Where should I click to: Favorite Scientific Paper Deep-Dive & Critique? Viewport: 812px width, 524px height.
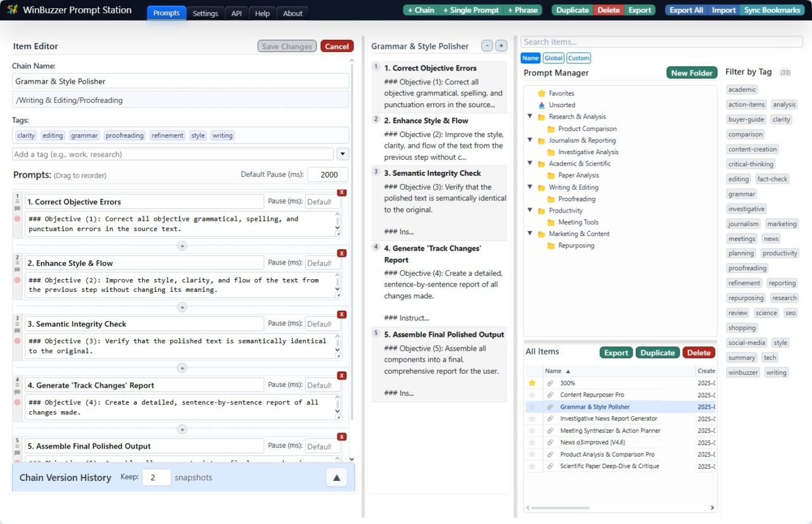(x=532, y=466)
